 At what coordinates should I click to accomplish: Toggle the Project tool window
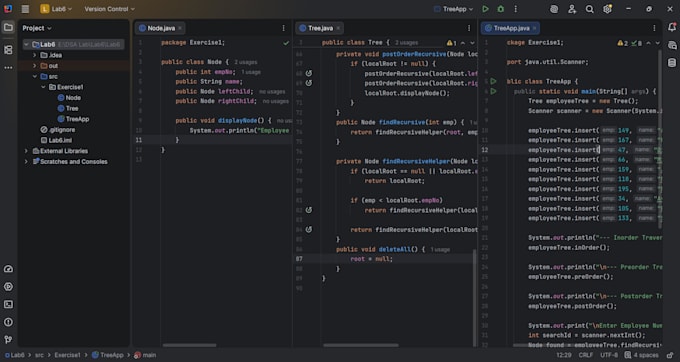[8, 28]
